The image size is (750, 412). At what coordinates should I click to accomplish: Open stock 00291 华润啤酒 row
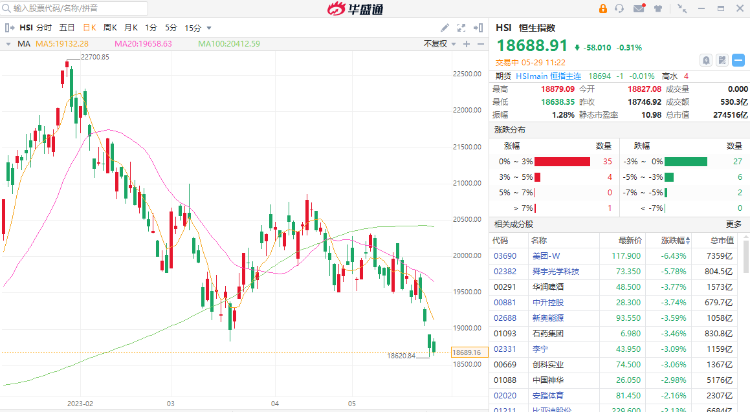[x=615, y=287]
